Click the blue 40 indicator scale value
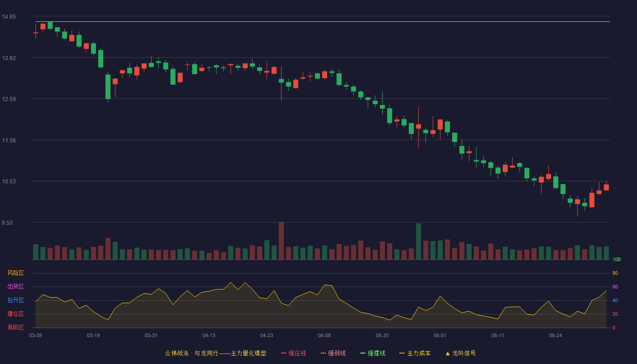637x364 pixels. tap(615, 300)
